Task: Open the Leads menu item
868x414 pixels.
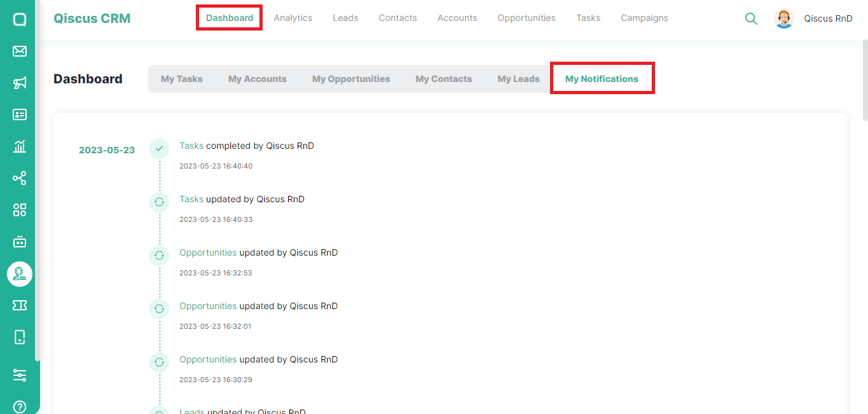Action: click(x=345, y=18)
